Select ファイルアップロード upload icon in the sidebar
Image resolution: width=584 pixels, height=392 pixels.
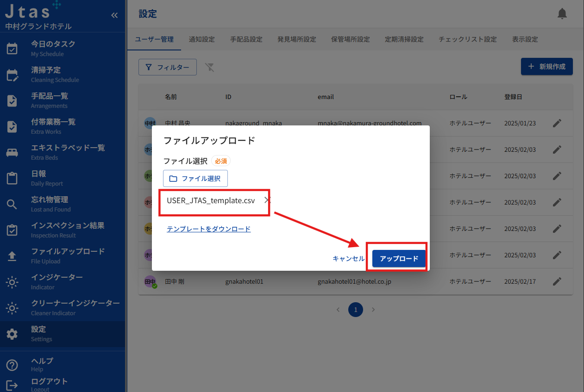(12, 256)
